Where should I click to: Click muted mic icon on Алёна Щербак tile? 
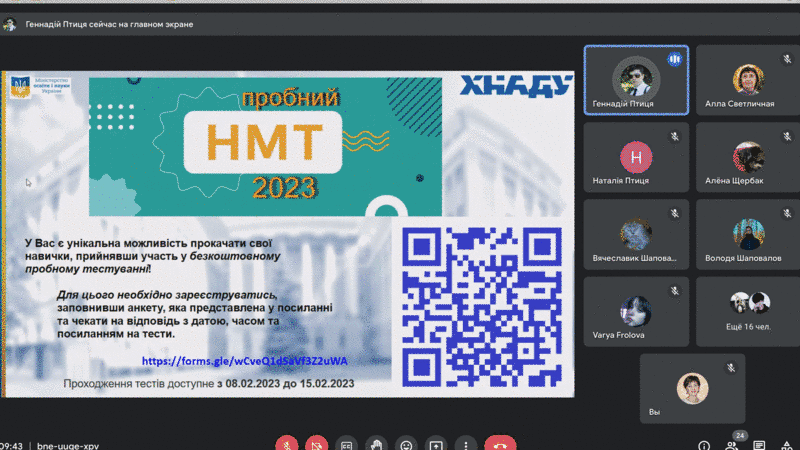[787, 136]
